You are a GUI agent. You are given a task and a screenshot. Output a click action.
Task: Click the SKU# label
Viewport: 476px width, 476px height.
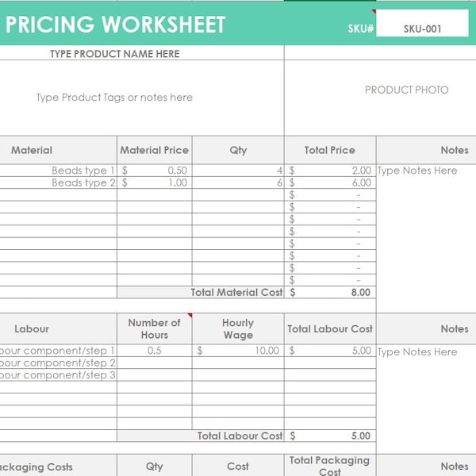(361, 29)
